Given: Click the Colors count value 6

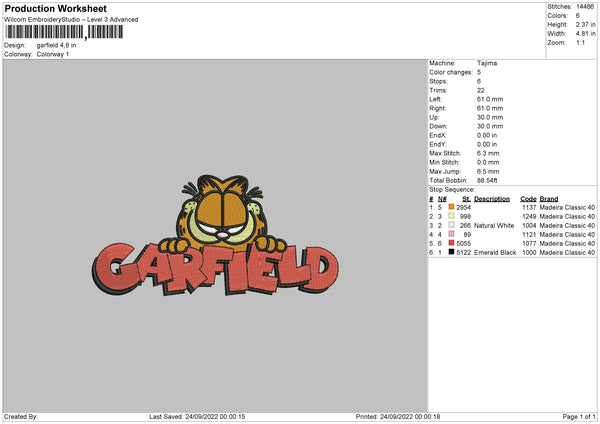Looking at the screenshot, I should pyautogui.click(x=578, y=16).
